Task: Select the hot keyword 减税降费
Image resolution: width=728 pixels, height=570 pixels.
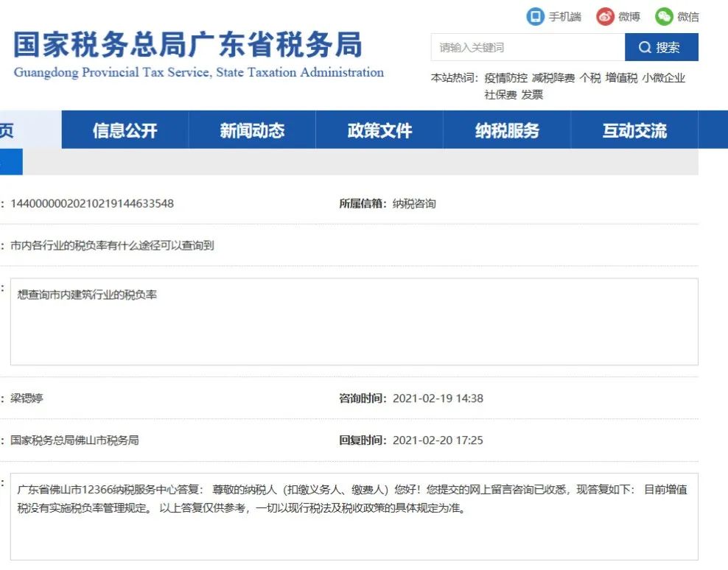Action: point(553,78)
